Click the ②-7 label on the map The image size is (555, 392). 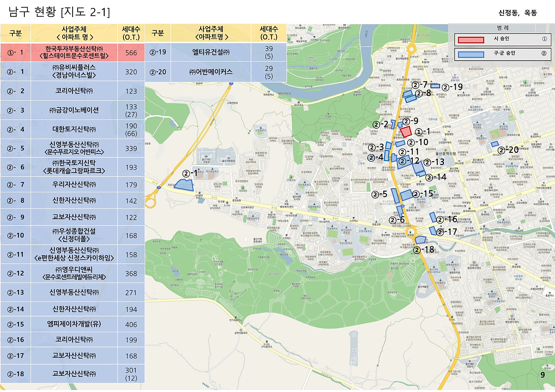pyautogui.click(x=419, y=85)
